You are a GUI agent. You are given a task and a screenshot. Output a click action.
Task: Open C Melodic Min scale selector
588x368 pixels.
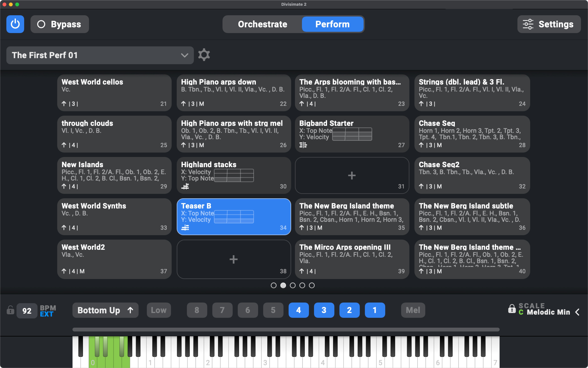coord(544,312)
